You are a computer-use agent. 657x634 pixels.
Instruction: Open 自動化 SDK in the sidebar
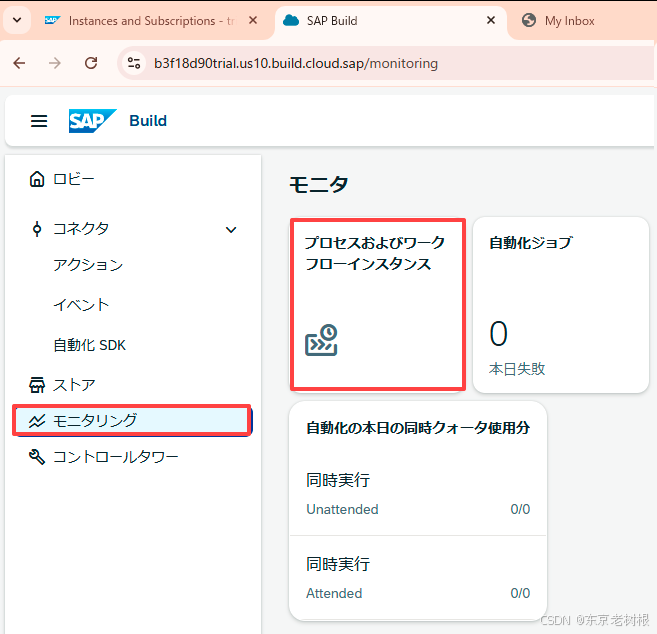point(89,345)
